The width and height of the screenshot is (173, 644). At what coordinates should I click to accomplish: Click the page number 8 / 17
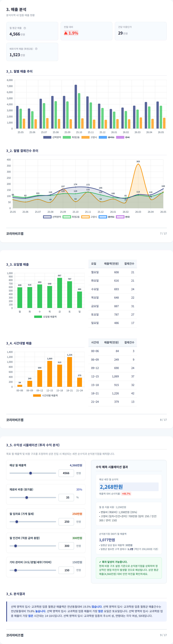click(164, 420)
